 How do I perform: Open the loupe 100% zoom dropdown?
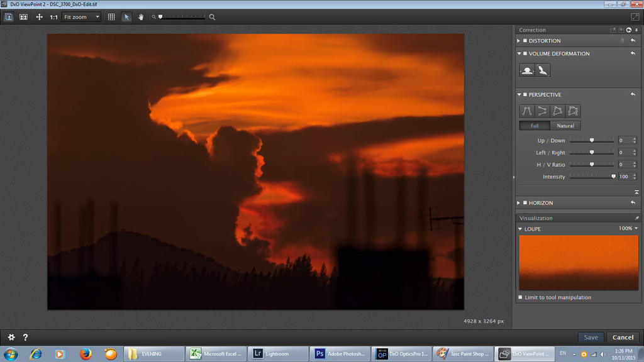pyautogui.click(x=628, y=229)
